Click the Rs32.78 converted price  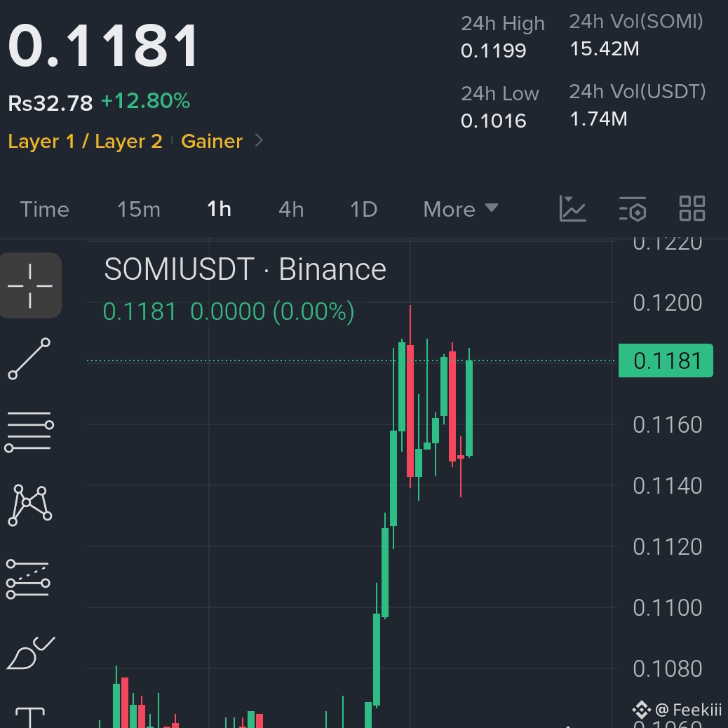click(50, 103)
